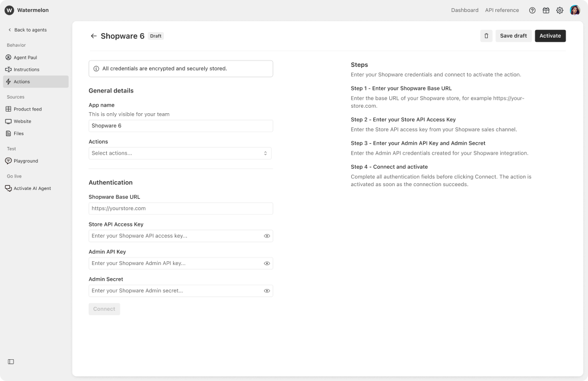Click the Actions lightning bolt icon

[9, 82]
